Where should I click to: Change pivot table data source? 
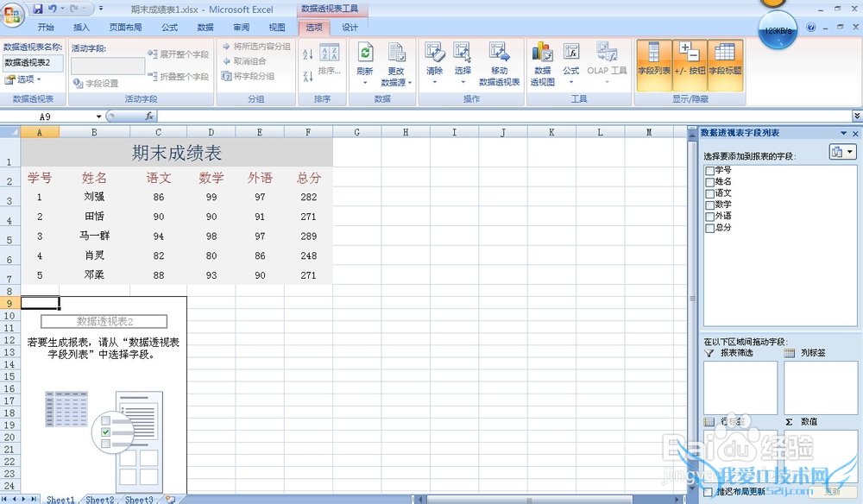[x=396, y=65]
